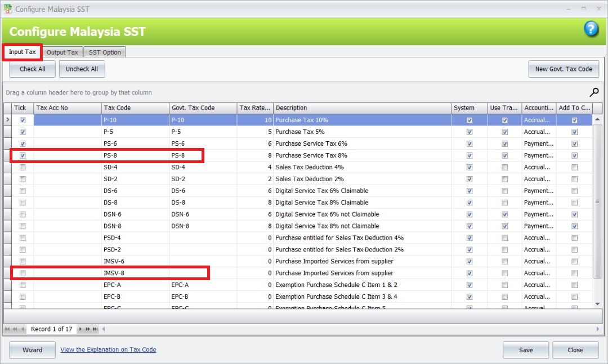Switch to the Output Tax tab
The width and height of the screenshot is (608, 364).
pos(62,52)
